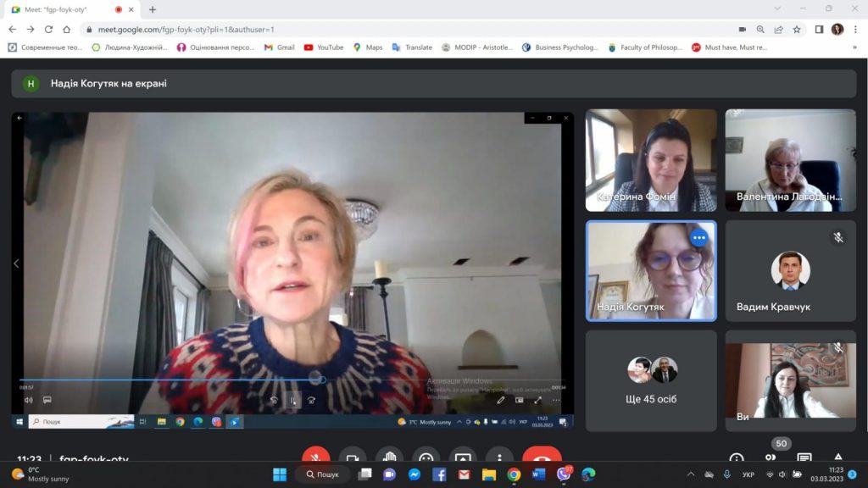The width and height of the screenshot is (868, 488).
Task: Click the red muted microphone button
Action: (x=315, y=458)
